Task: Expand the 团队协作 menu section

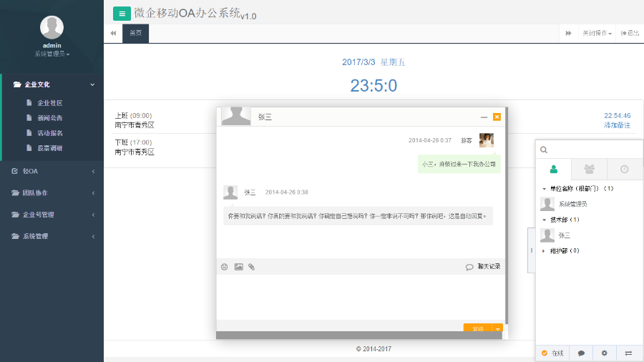Action: click(52, 193)
